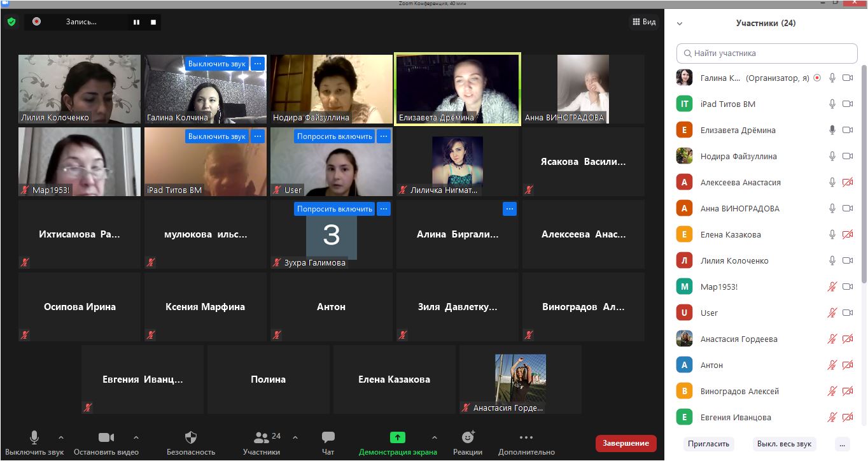868x461 pixels.
Task: Open Реакции menu
Action: click(x=468, y=443)
